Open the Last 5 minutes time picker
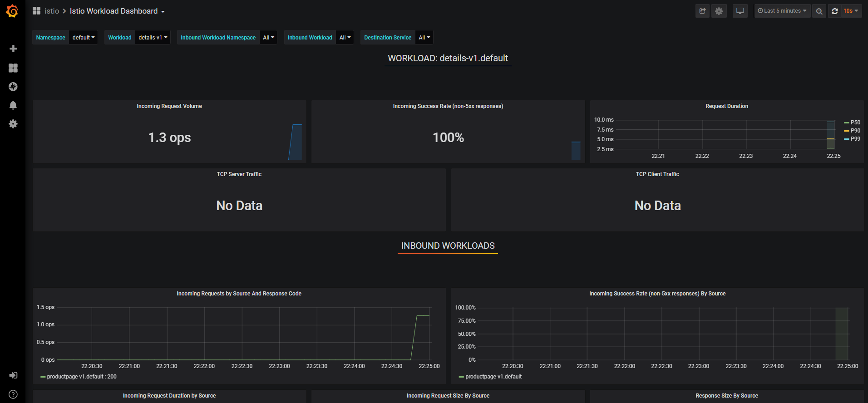This screenshot has width=868, height=403. (x=782, y=11)
